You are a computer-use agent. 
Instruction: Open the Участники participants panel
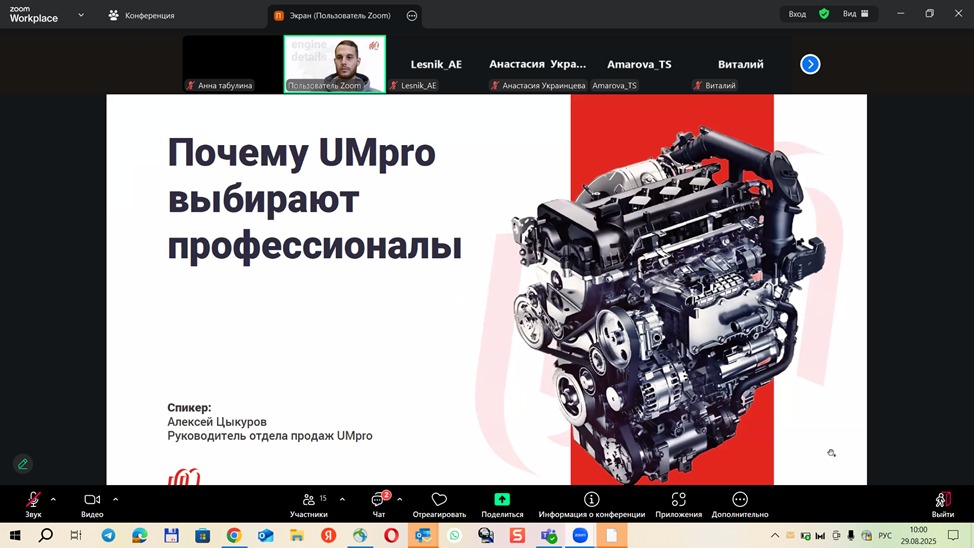[308, 502]
